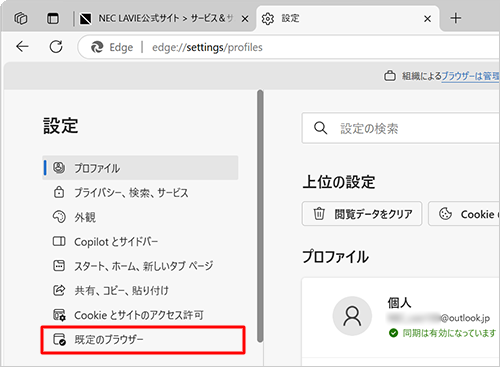Click the palette icon beside 外観

pyautogui.click(x=59, y=217)
